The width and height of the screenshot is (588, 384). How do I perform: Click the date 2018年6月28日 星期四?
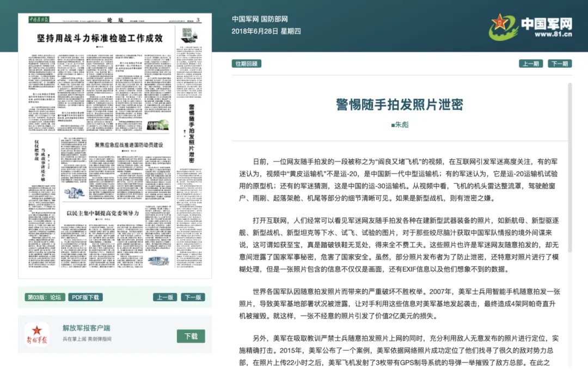[x=266, y=31]
